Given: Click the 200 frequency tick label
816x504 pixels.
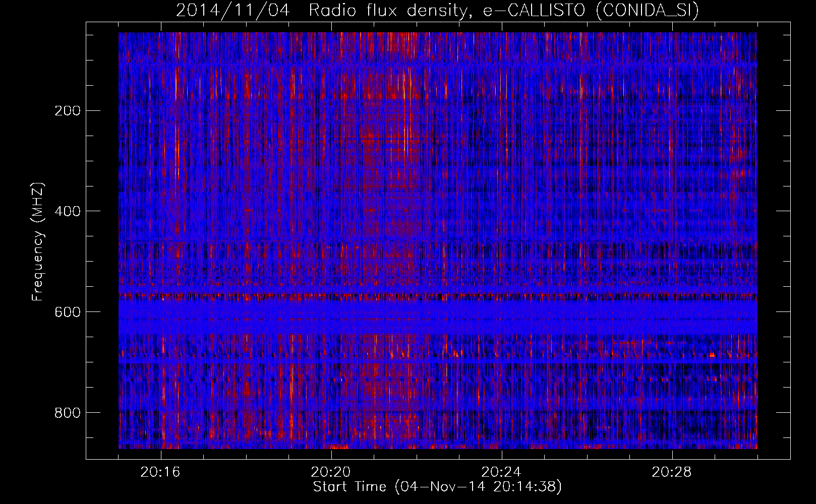Looking at the screenshot, I should [x=67, y=110].
